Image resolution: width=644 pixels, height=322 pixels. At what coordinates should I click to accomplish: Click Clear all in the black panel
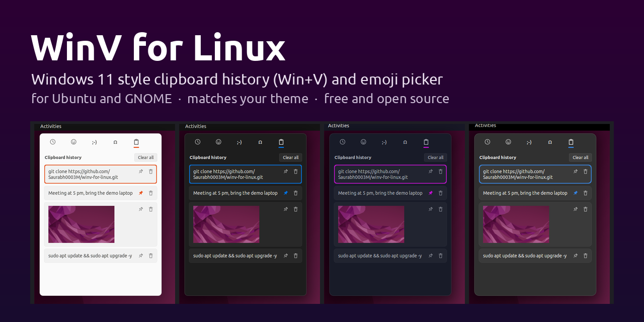(291, 157)
